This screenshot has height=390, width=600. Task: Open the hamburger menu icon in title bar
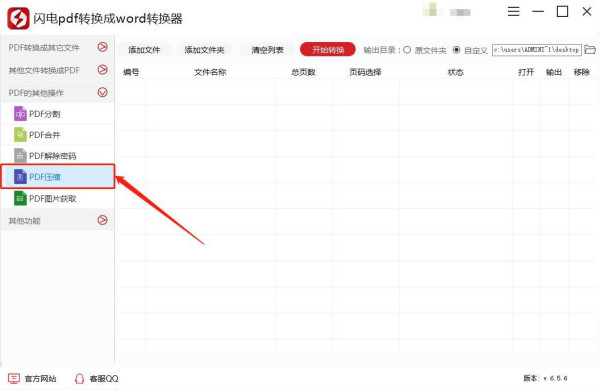514,11
